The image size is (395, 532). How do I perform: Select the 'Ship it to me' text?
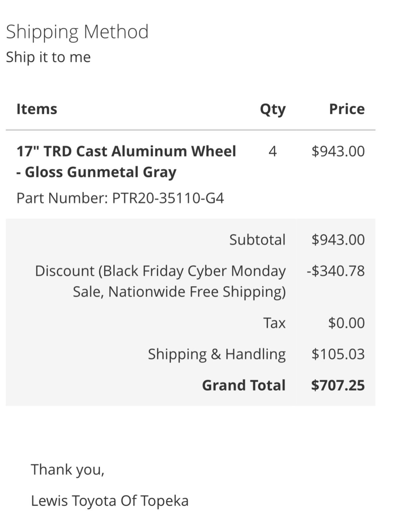pyautogui.click(x=48, y=57)
